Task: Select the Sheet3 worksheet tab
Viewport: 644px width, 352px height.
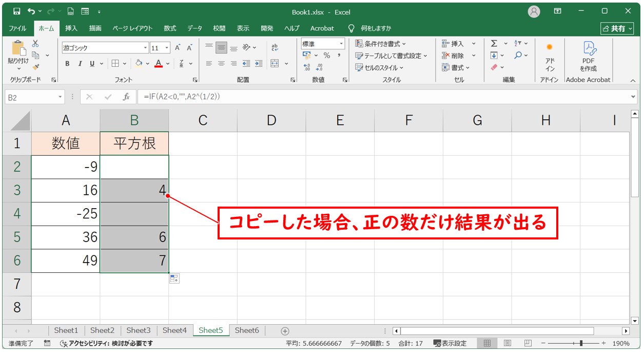Action: point(138,330)
